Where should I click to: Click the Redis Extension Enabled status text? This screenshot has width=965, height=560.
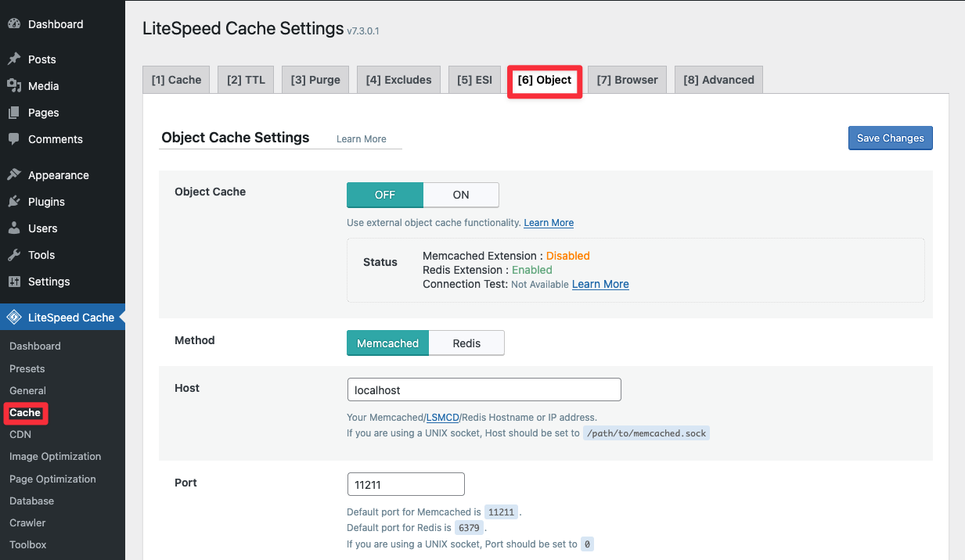tap(532, 270)
